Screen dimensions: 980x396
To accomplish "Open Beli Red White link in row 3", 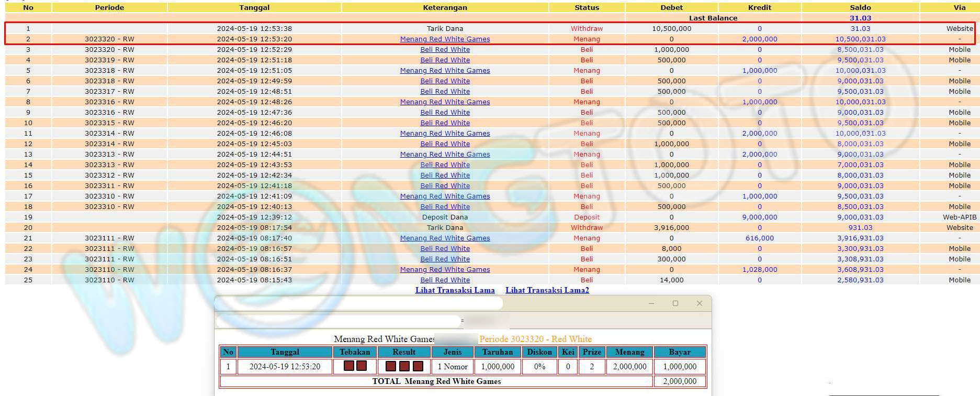I will (445, 50).
